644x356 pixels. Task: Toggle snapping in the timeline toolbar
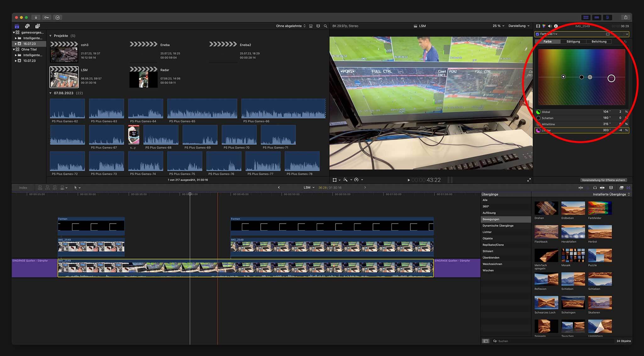tap(629, 187)
